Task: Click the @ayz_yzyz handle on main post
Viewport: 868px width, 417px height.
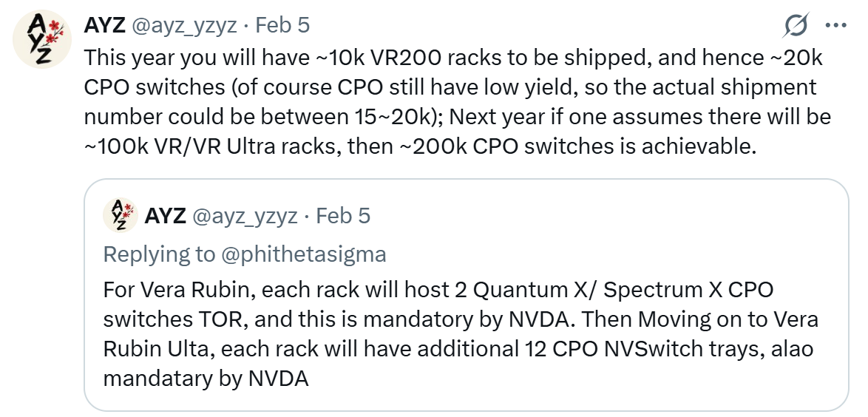Action: pos(184,26)
